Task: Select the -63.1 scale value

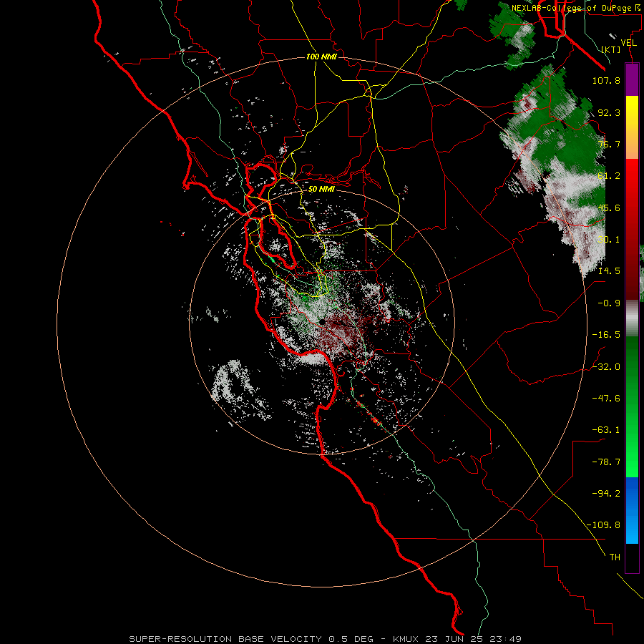Action: coord(606,430)
